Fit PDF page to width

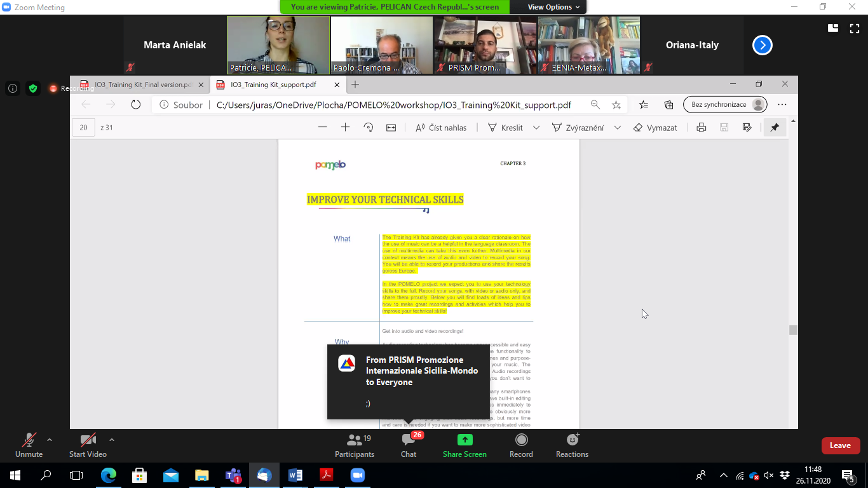(391, 128)
